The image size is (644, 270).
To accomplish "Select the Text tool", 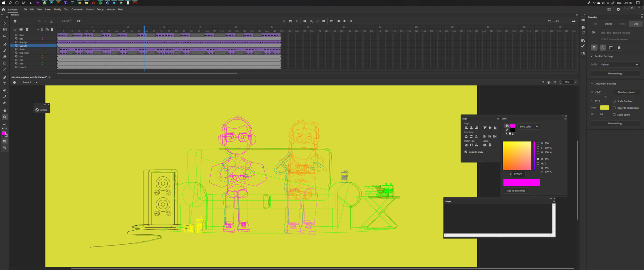I will 5,84.
